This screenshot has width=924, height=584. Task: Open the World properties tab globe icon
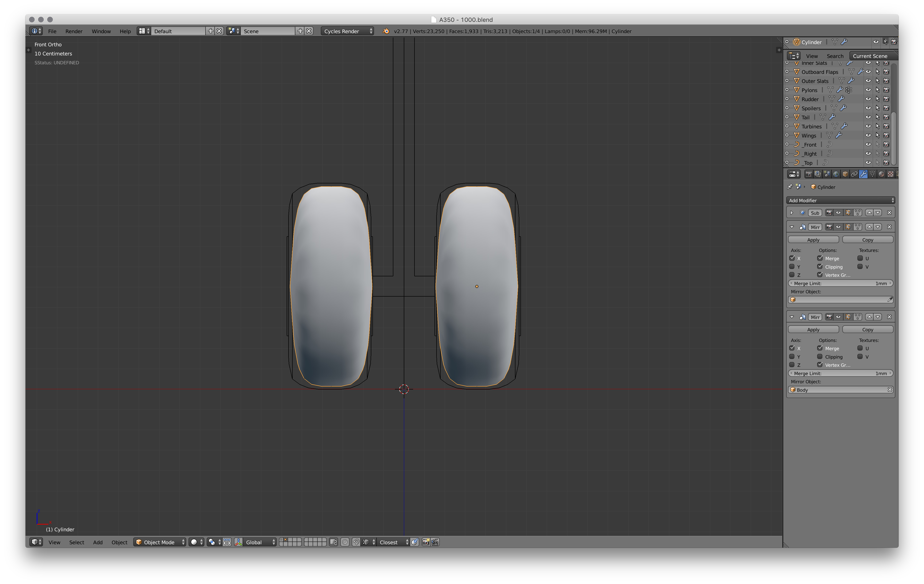tap(836, 174)
